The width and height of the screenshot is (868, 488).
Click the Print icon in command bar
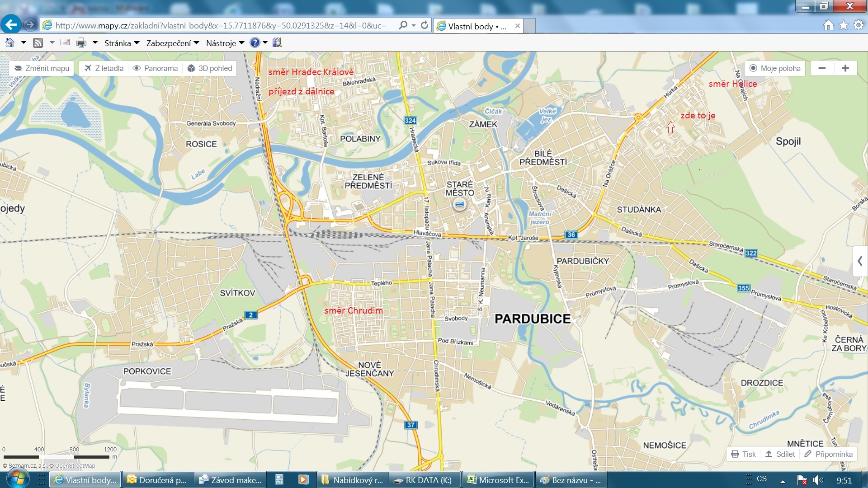(x=81, y=43)
